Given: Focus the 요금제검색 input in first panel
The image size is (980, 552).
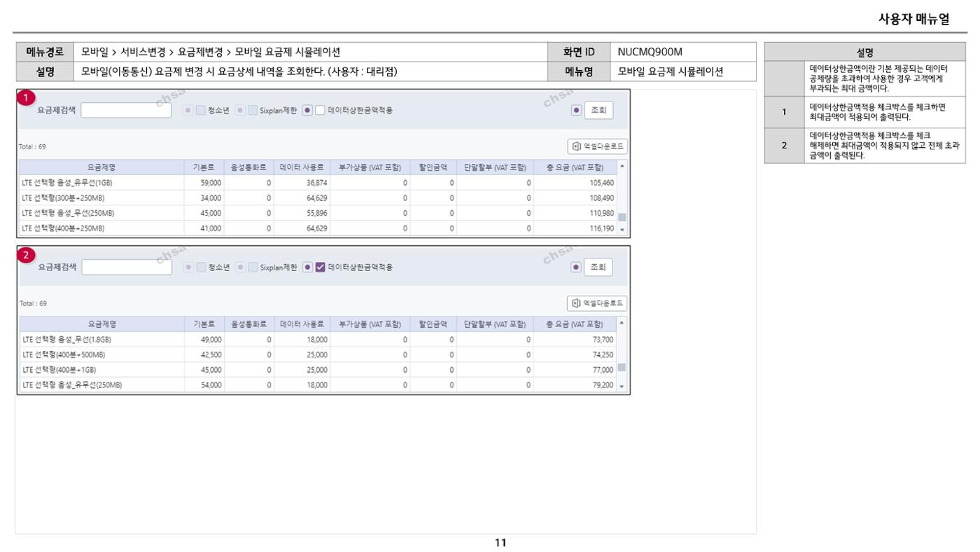Looking at the screenshot, I should click(x=126, y=110).
